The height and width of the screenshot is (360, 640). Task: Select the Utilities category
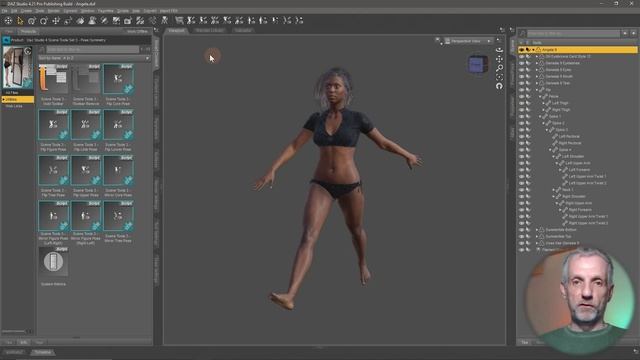pos(18,99)
